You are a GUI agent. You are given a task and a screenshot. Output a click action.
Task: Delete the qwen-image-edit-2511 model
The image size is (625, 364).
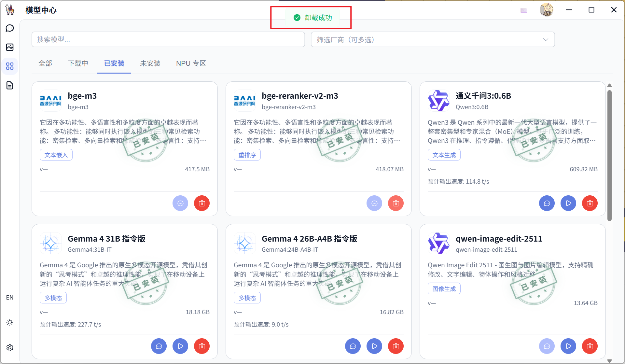coord(590,346)
